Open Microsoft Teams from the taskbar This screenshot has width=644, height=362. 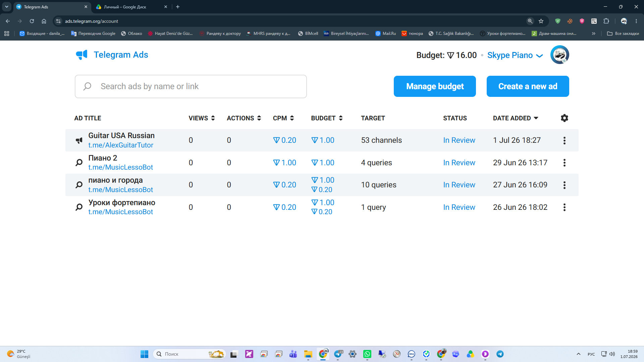point(293,354)
